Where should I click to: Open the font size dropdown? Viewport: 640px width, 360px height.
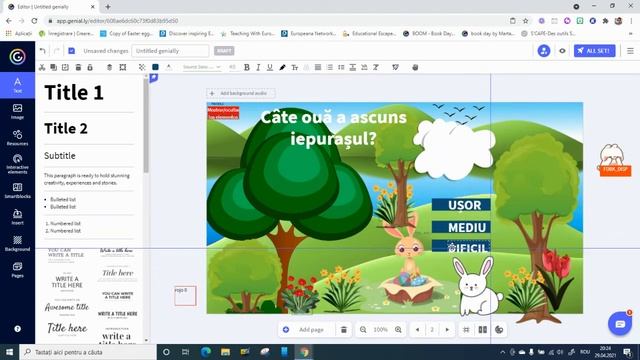[x=233, y=67]
